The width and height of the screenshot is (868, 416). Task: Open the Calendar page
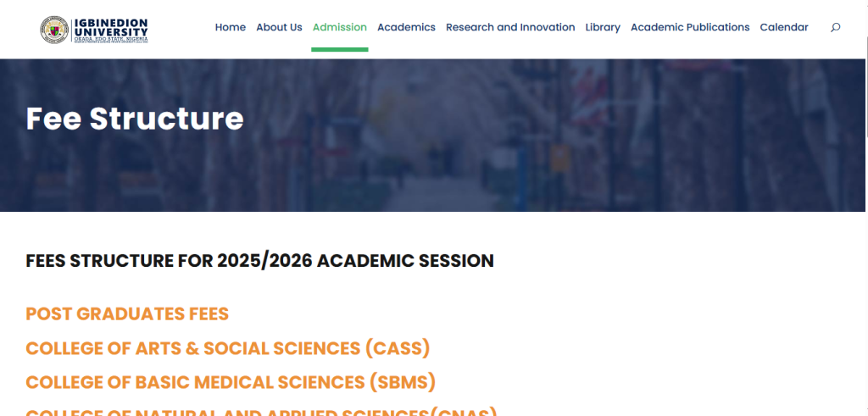783,27
